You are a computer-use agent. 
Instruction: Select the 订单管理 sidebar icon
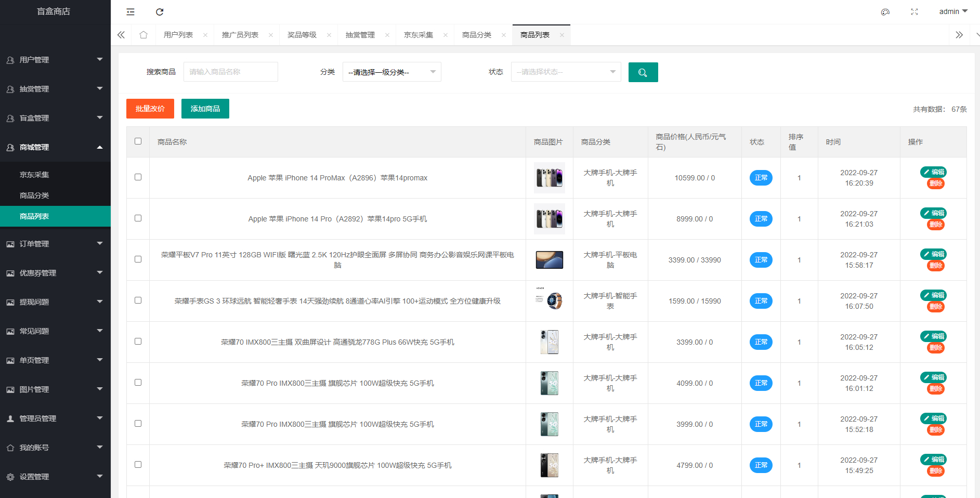tap(10, 243)
